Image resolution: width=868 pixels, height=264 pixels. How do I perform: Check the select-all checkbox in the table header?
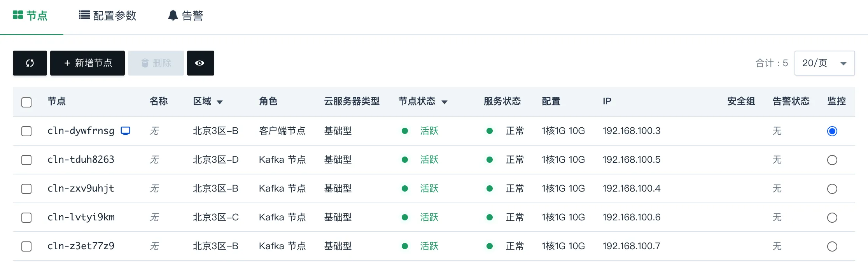click(x=26, y=102)
